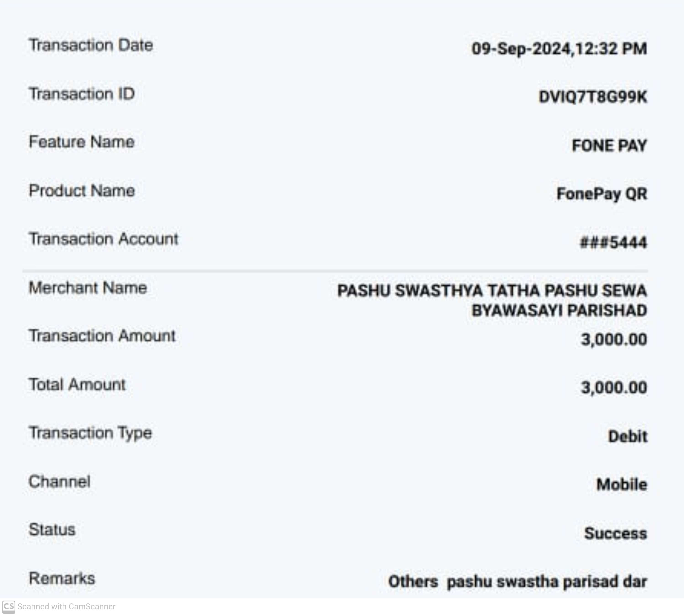
Task: Click the Mobile channel value
Action: coord(622,485)
